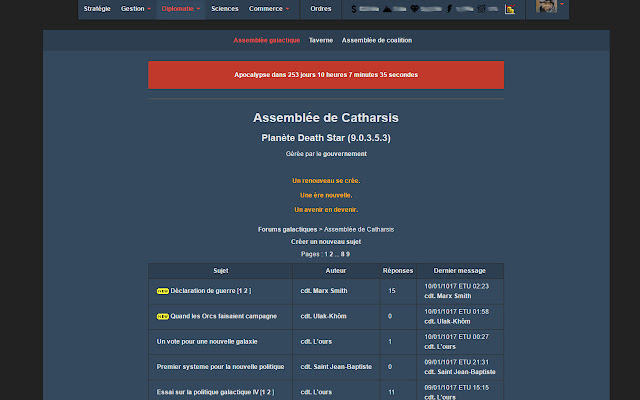The height and width of the screenshot is (400, 640).
Task: Go to page 9 of the forum
Action: (348, 254)
